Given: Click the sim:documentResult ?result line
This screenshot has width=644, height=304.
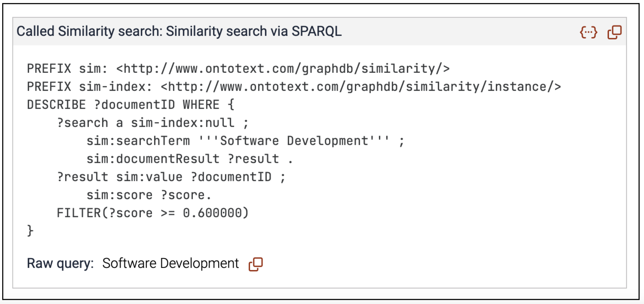Looking at the screenshot, I should coord(190,159).
